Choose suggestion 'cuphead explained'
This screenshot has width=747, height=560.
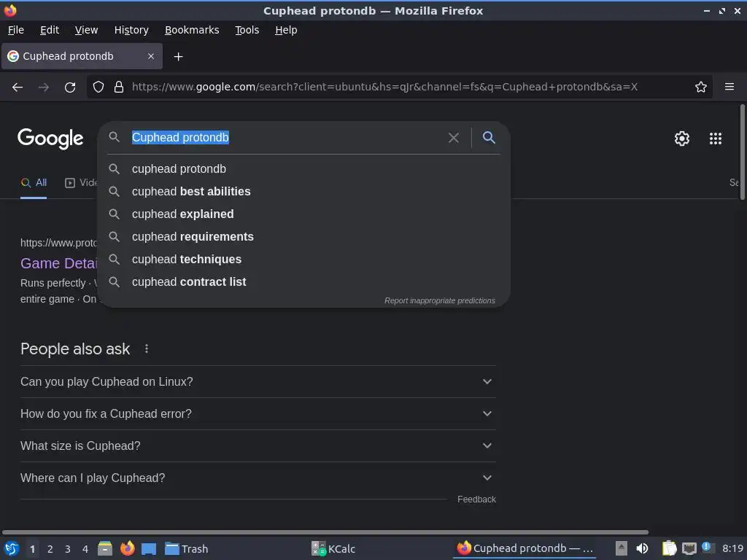pyautogui.click(x=303, y=214)
